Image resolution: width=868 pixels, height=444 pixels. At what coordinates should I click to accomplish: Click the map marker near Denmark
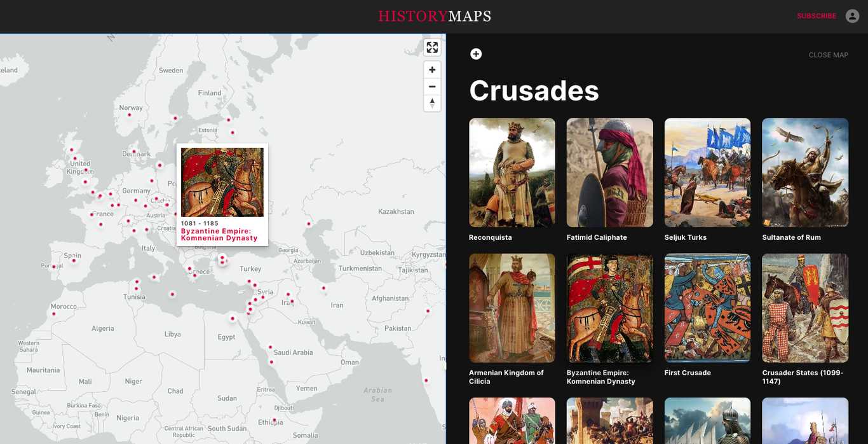(133, 151)
